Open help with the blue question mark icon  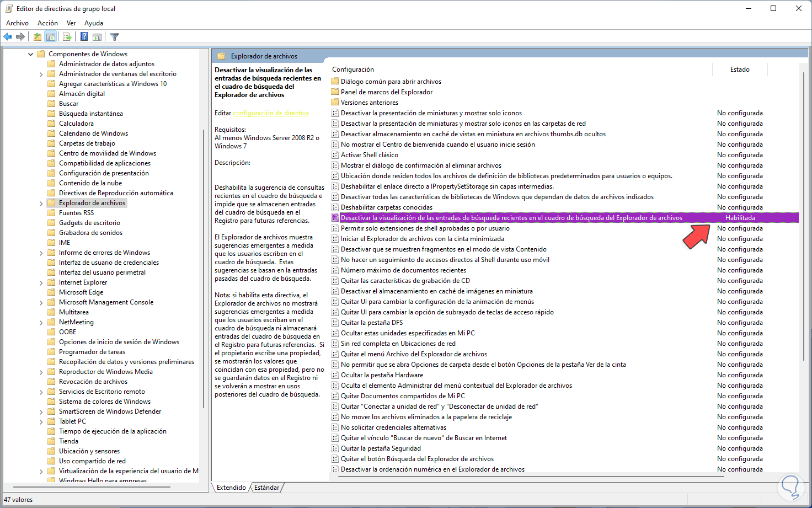pyautogui.click(x=84, y=37)
